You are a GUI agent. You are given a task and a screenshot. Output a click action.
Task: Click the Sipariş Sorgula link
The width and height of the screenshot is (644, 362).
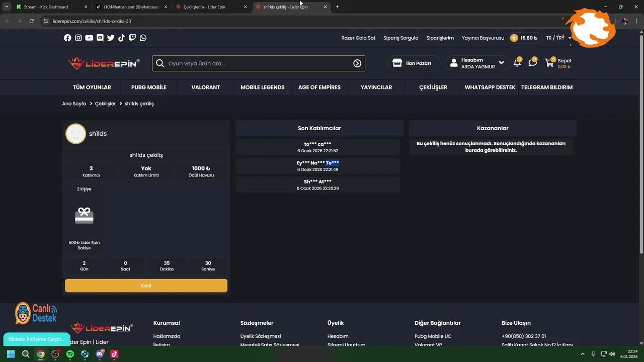(x=400, y=38)
